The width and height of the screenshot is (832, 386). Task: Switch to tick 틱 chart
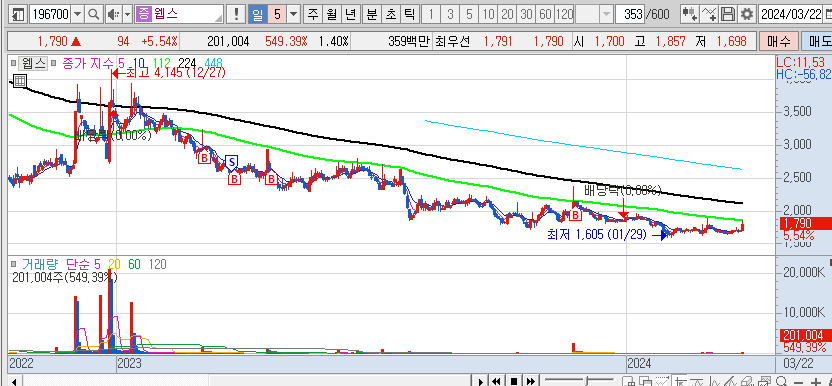click(x=409, y=14)
